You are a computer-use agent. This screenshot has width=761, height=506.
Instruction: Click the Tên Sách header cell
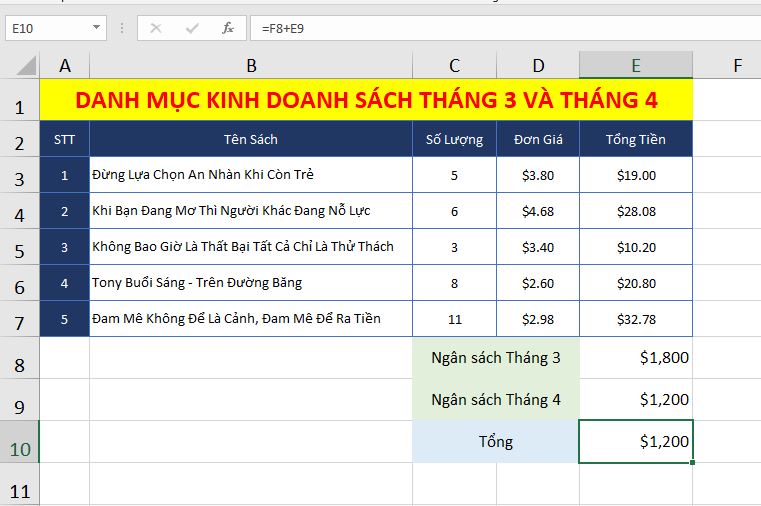pyautogui.click(x=251, y=139)
